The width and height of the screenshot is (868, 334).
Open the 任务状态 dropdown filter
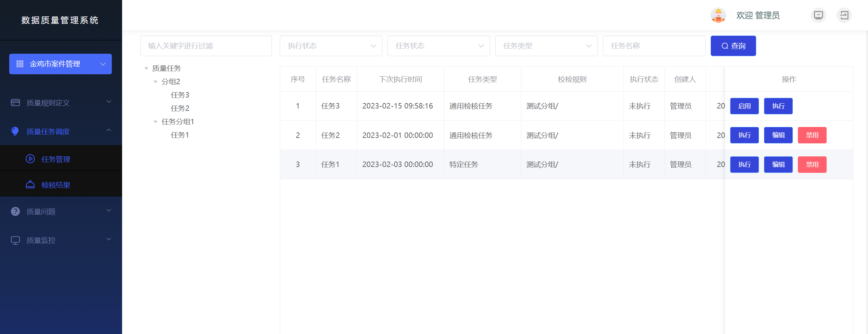coord(438,46)
